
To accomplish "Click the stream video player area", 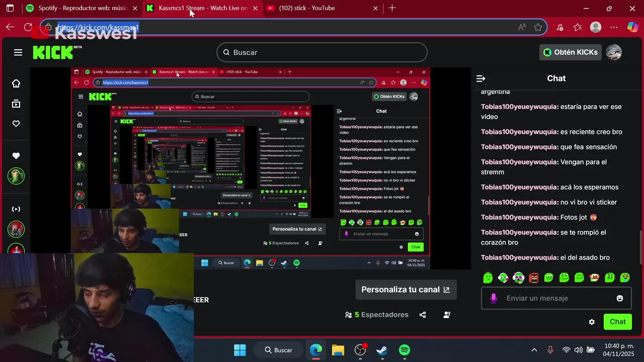I will click(251, 168).
